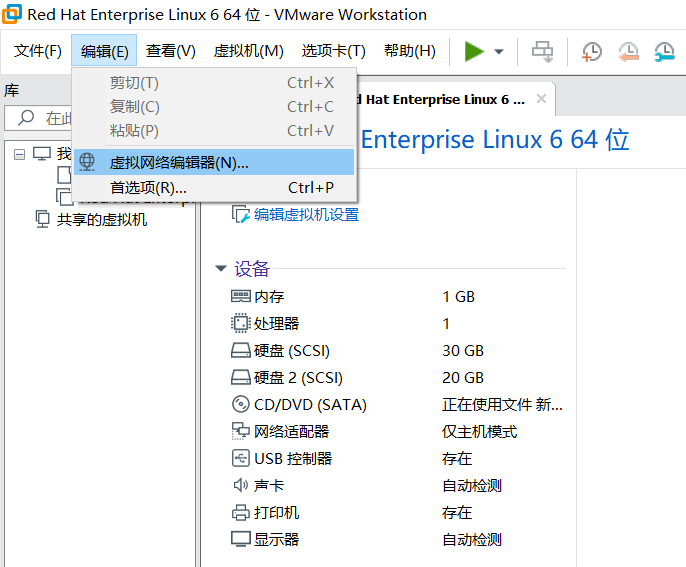This screenshot has height=567, width=686.
Task: Click the My Computer monitor icon in library tree
Action: tap(42, 154)
